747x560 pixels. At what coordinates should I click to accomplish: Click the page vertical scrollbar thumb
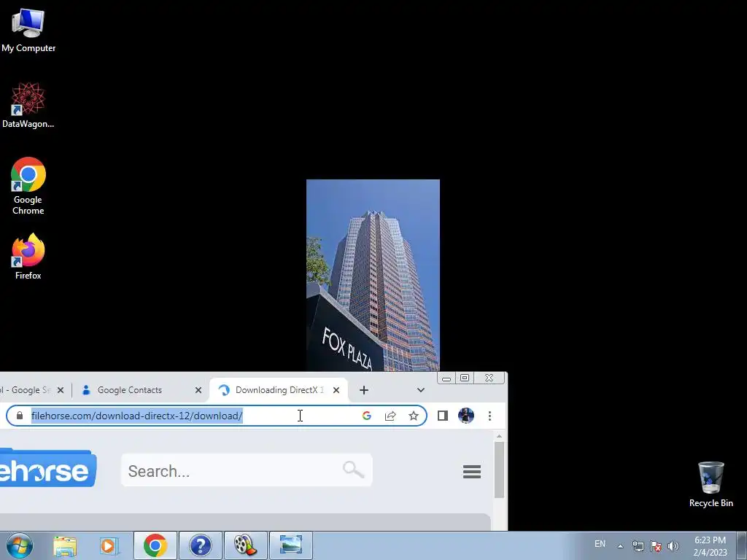click(499, 470)
